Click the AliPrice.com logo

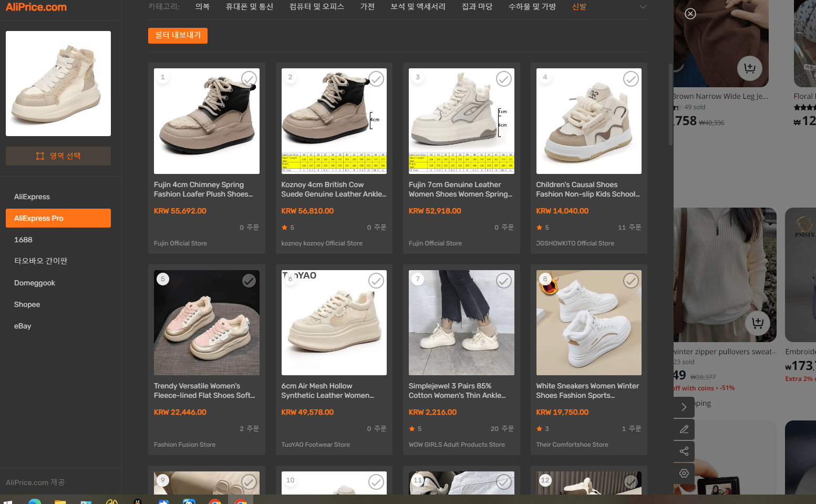pos(36,7)
